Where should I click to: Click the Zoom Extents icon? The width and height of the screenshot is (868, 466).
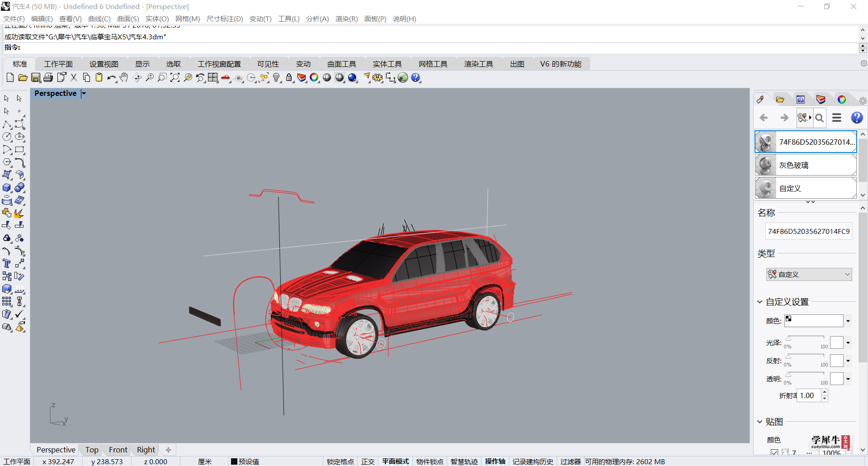pos(175,78)
